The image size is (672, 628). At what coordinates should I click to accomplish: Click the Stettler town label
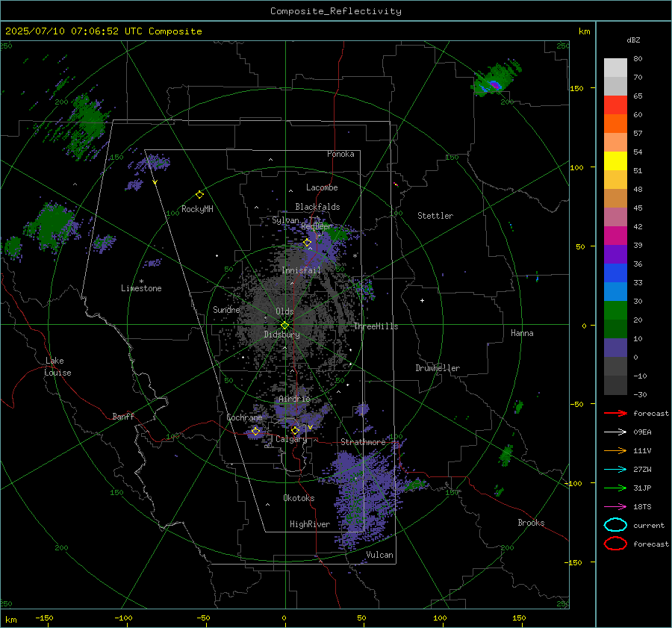pos(435,216)
